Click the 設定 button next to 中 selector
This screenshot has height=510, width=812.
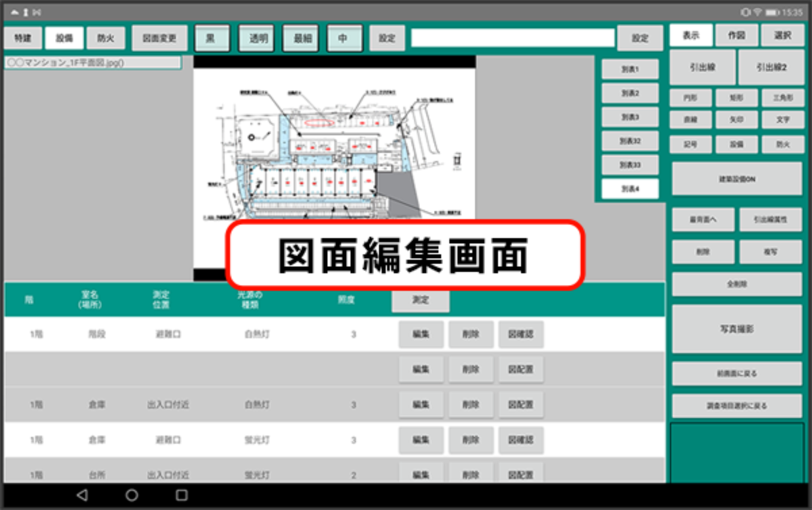387,38
